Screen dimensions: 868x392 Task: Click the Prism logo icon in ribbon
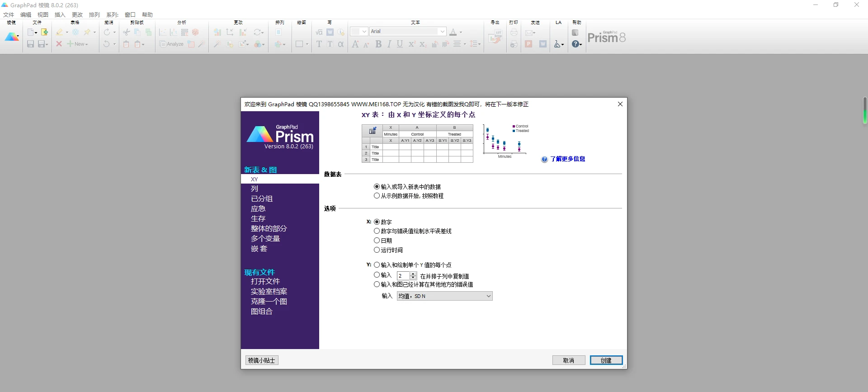pos(11,38)
